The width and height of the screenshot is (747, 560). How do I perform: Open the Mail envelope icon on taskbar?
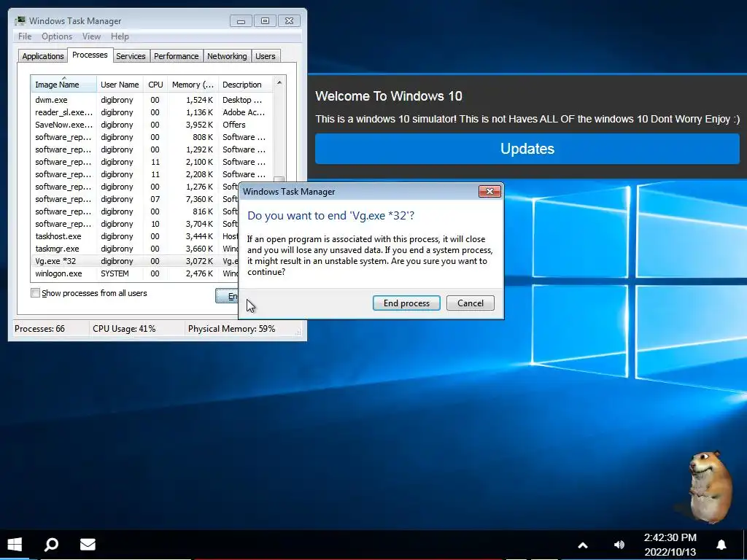[x=88, y=544]
